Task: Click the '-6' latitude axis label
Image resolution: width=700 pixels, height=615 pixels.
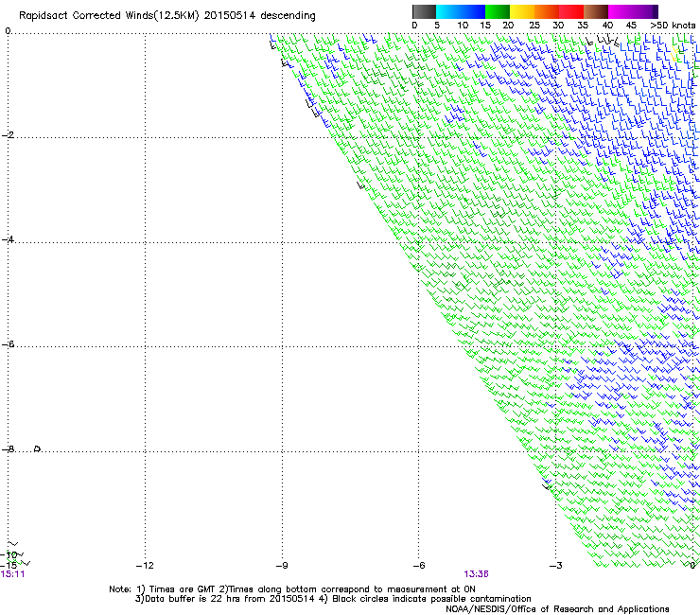Action: point(8,343)
